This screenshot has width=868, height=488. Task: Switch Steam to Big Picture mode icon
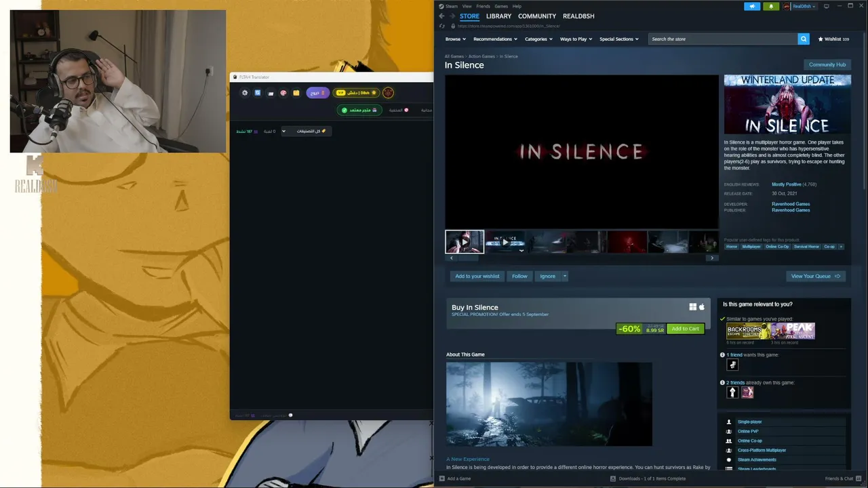(826, 6)
